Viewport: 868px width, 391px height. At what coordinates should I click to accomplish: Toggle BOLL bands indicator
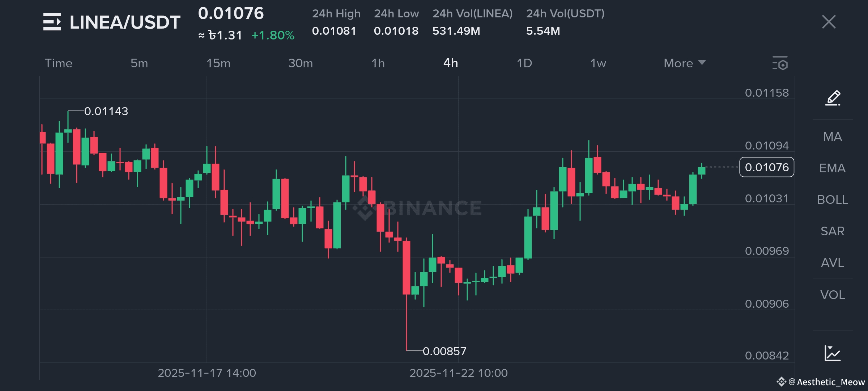pos(833,199)
